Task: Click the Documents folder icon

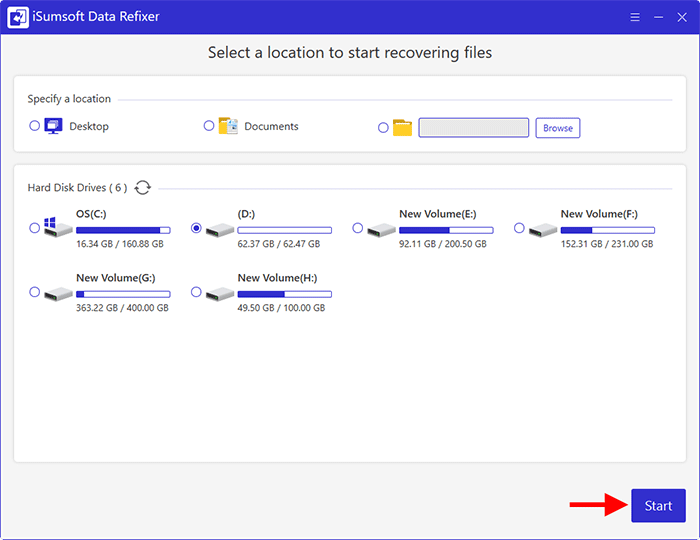Action: 228,126
